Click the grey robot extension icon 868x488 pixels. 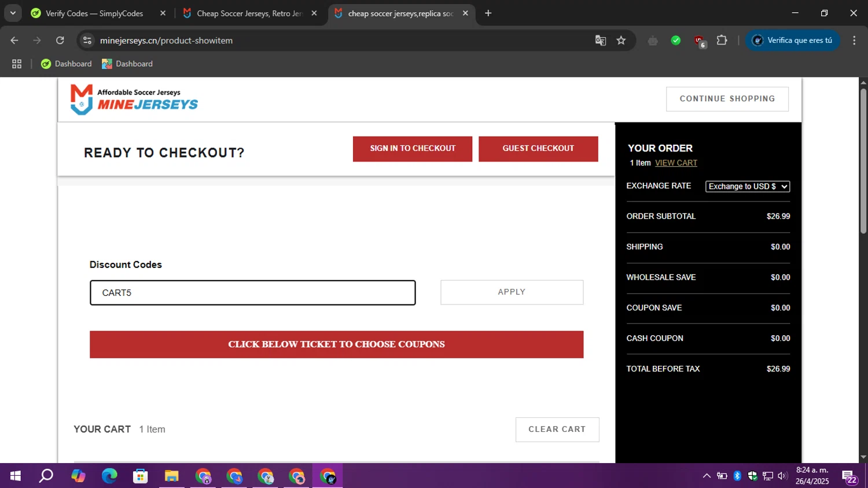[653, 41]
